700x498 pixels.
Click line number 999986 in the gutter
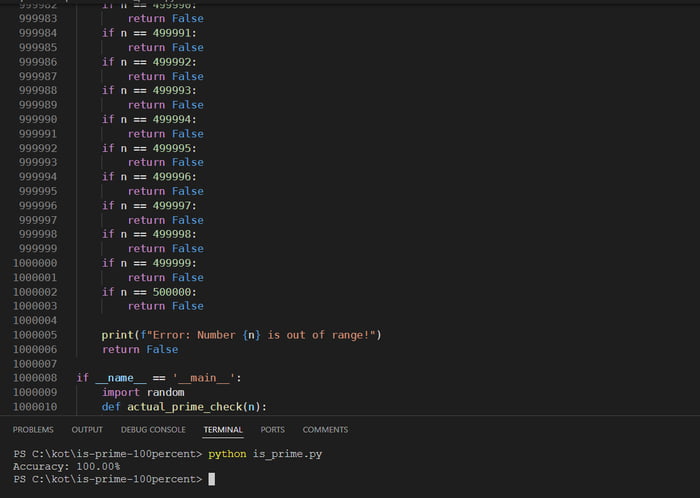pyautogui.click(x=38, y=62)
